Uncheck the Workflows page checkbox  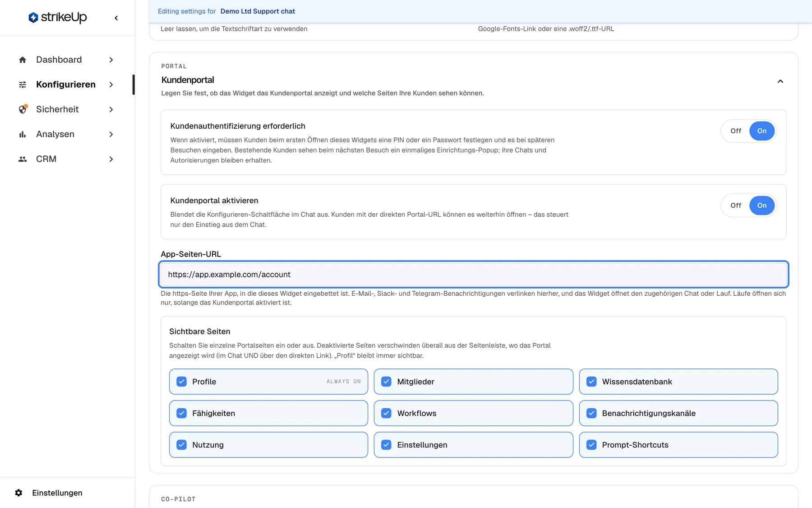[x=387, y=413]
